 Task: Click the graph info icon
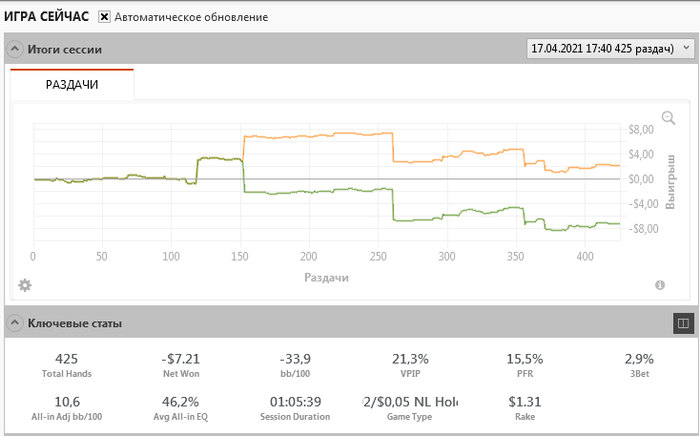tap(660, 285)
